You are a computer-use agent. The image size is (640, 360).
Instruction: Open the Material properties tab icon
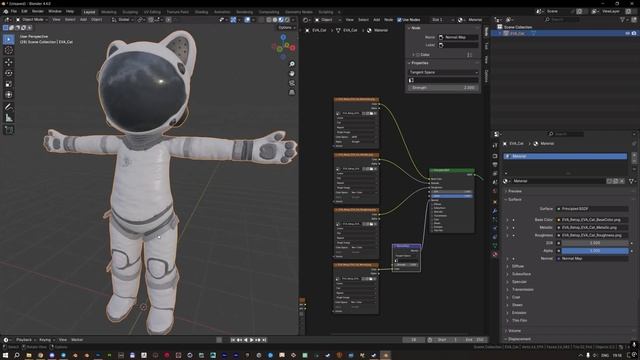click(x=495, y=254)
